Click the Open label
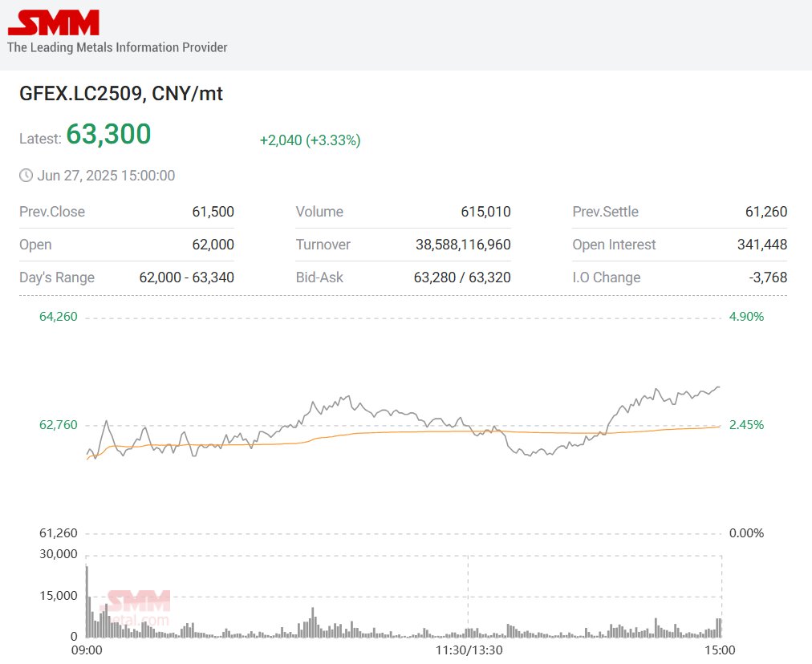Image resolution: width=812 pixels, height=664 pixels. click(35, 245)
